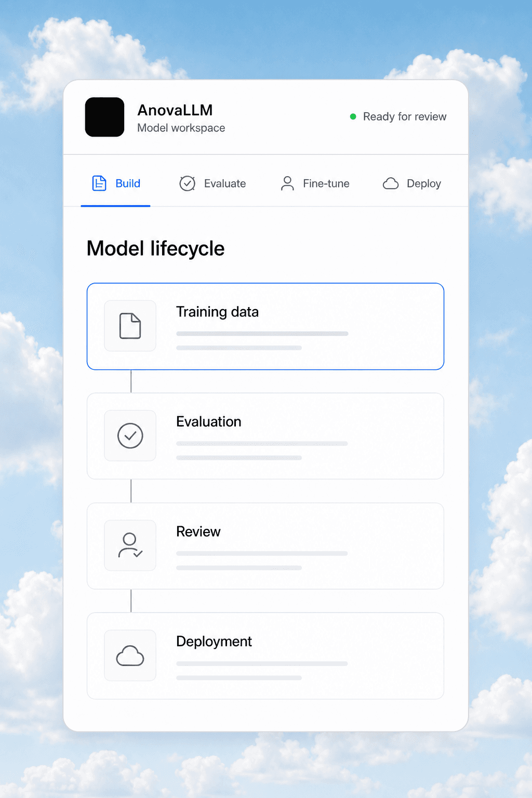The width and height of the screenshot is (532, 798).
Task: Select the Deploy tab
Action: click(x=412, y=183)
